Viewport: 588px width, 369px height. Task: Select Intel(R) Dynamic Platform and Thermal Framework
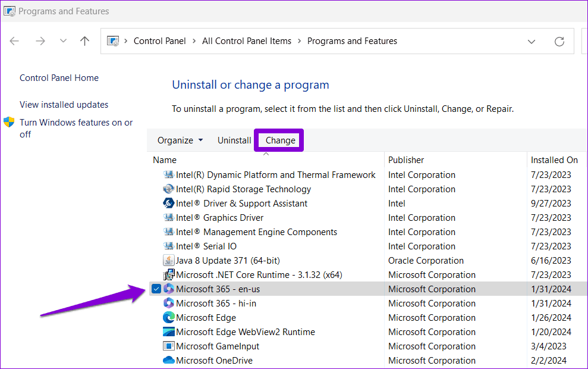tap(276, 175)
